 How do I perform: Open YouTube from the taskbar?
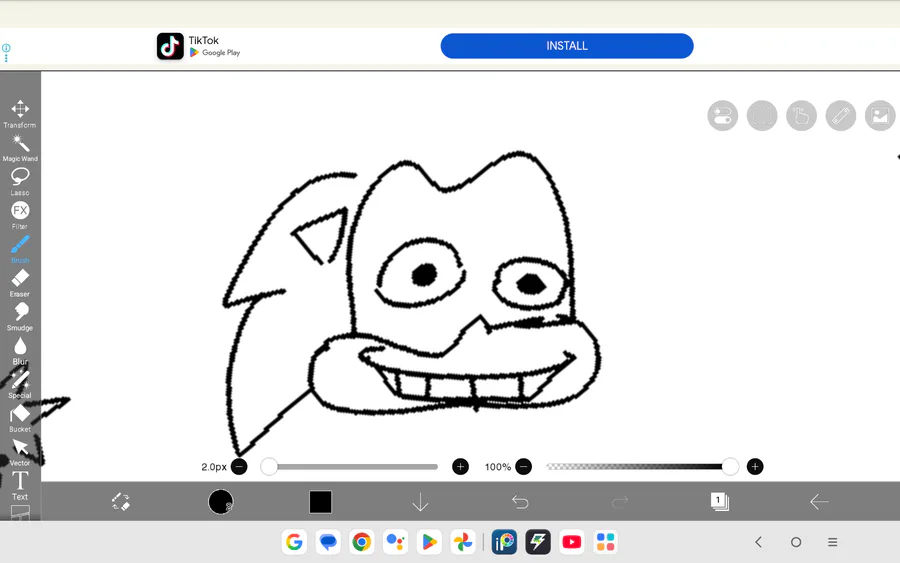[572, 542]
